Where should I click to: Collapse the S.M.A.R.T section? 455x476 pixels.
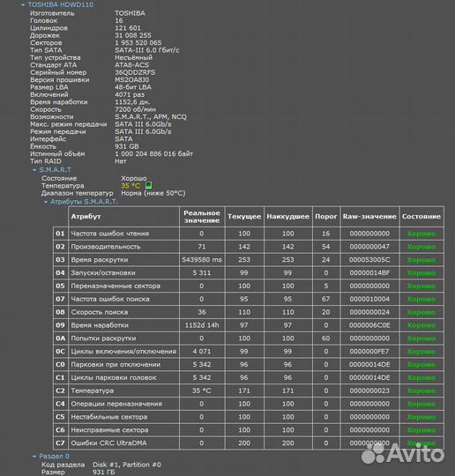pos(34,170)
